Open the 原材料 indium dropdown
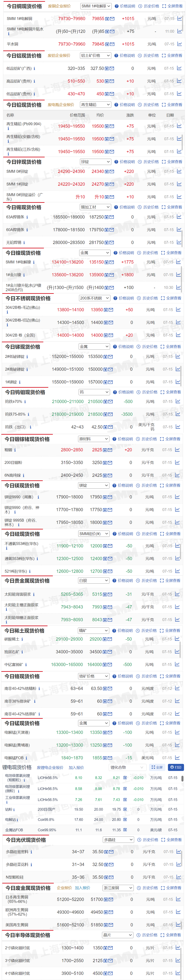186x980 pixels. tap(94, 439)
